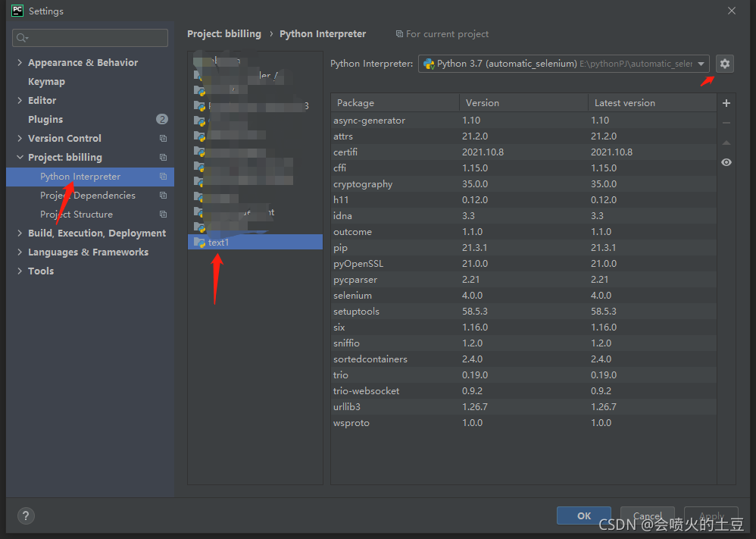Select the attrs package row
Viewport: 756px width, 539px height.
pos(523,136)
